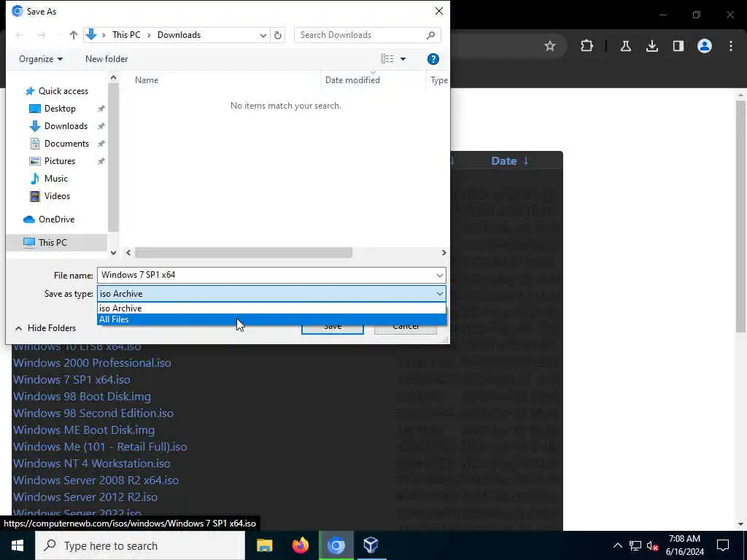Open Windows NT 4 Workstation.iso link
The height and width of the screenshot is (560, 747).
click(91, 463)
